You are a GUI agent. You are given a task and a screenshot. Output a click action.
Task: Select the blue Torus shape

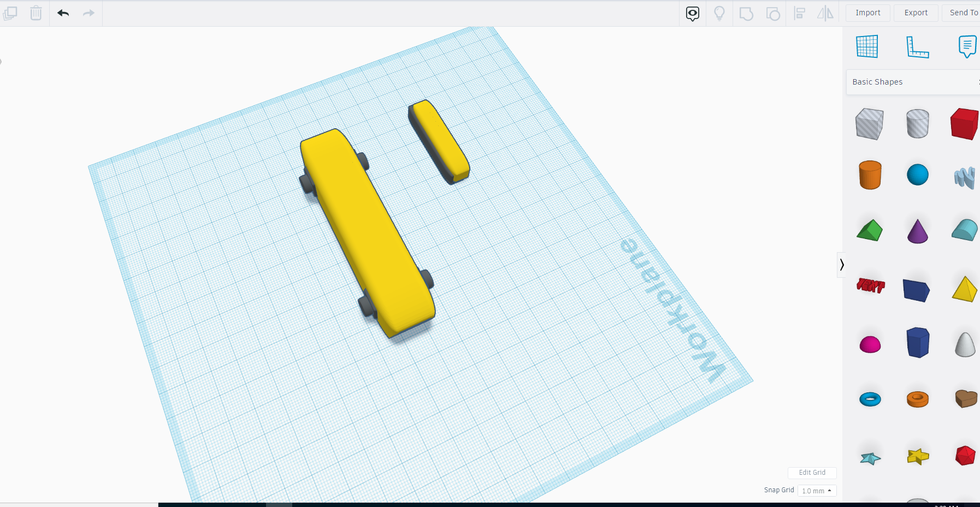coord(870,399)
